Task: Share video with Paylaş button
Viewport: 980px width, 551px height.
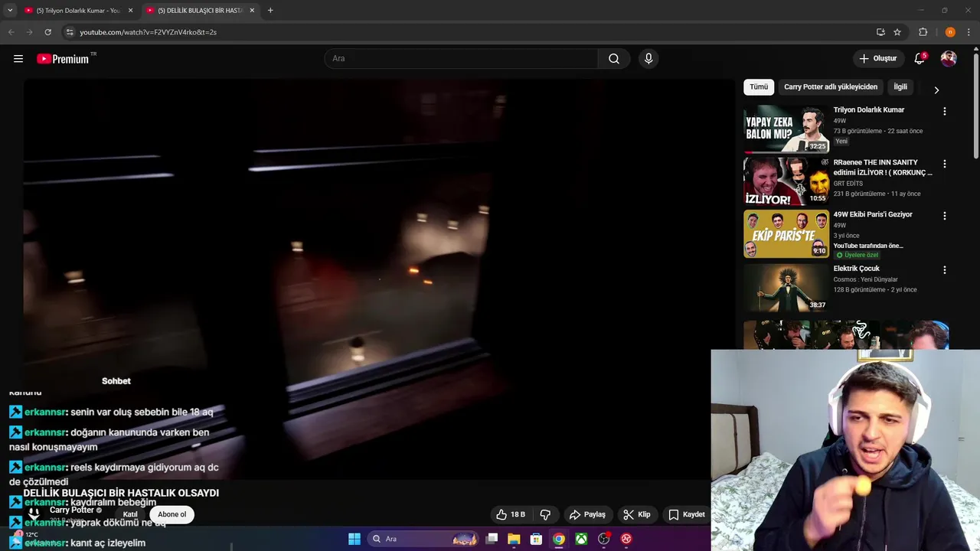Action: (587, 514)
